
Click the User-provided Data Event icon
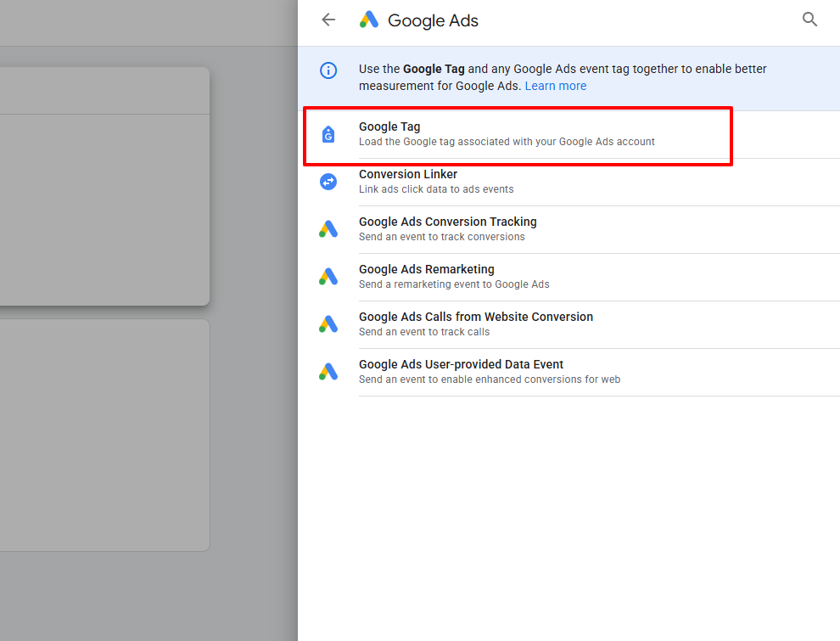pos(328,372)
